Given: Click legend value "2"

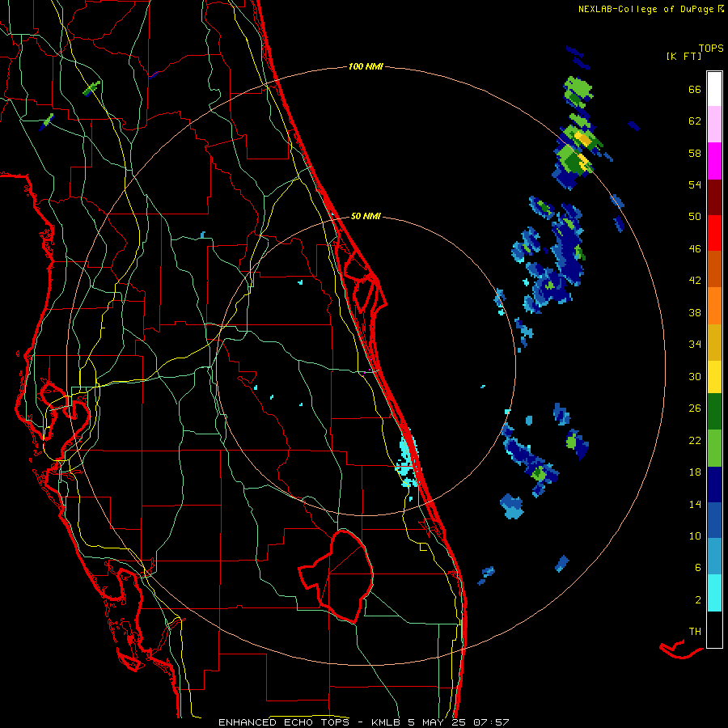Looking at the screenshot, I should (x=698, y=600).
